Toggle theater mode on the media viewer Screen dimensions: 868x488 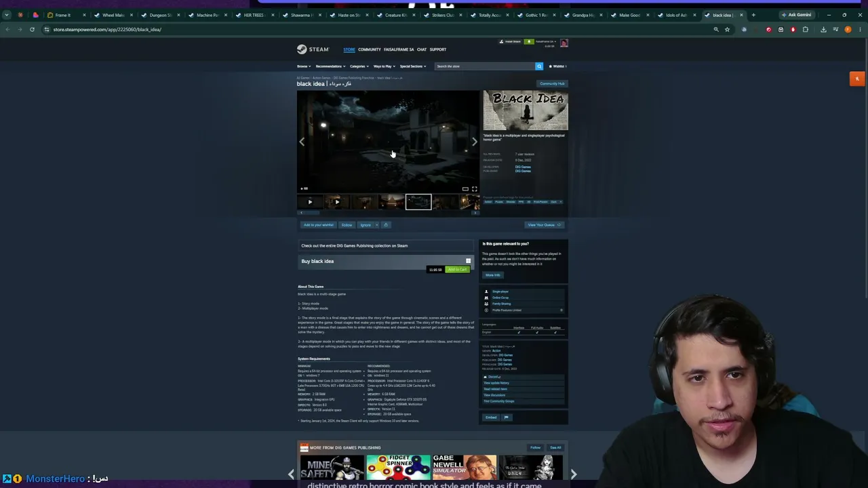pos(465,189)
